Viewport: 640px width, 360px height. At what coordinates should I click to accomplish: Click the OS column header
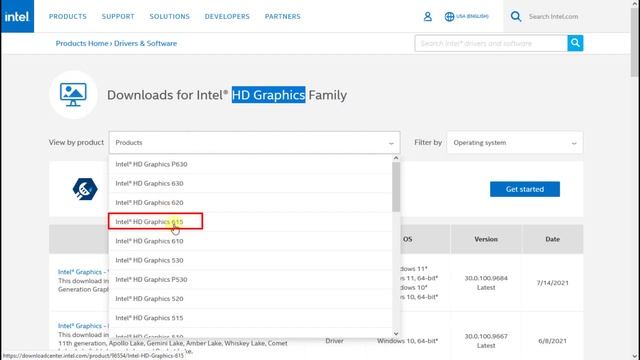[408, 239]
